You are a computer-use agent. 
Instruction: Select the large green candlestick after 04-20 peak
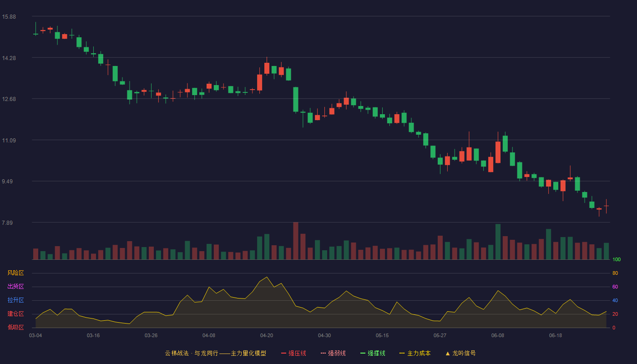tap(296, 99)
